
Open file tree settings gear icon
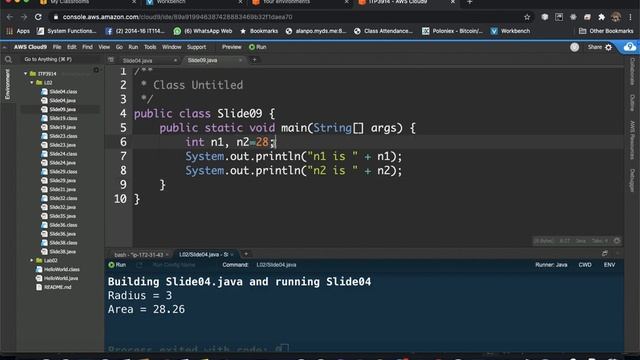(x=96, y=70)
